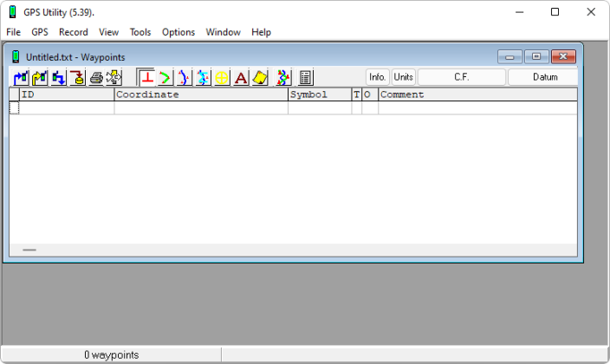Select the empty first row marker cell
610x364 pixels.
coord(14,107)
